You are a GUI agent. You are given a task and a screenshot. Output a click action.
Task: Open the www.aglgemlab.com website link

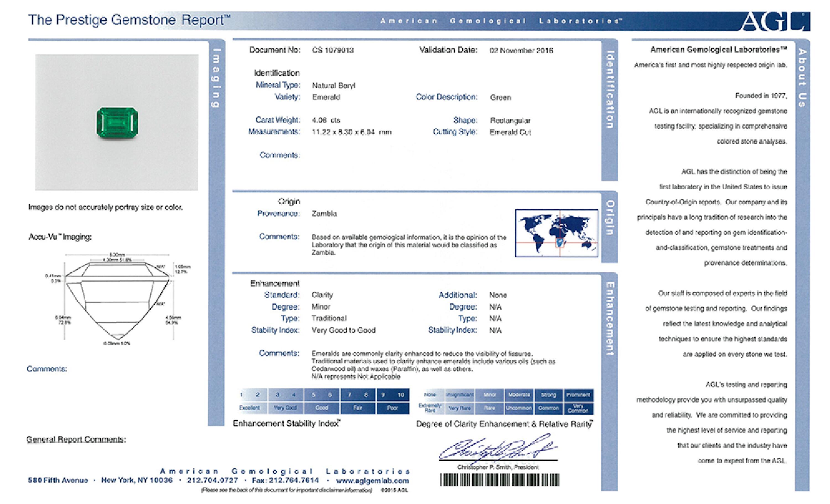tap(372, 481)
